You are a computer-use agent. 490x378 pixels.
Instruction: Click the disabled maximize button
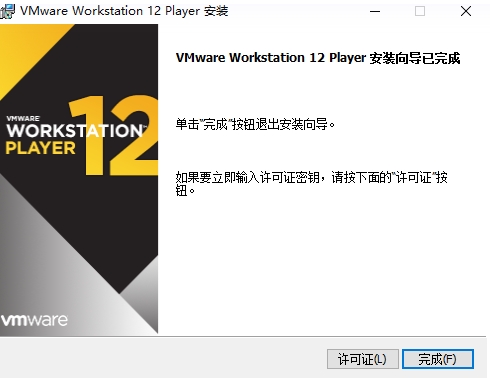coord(420,11)
